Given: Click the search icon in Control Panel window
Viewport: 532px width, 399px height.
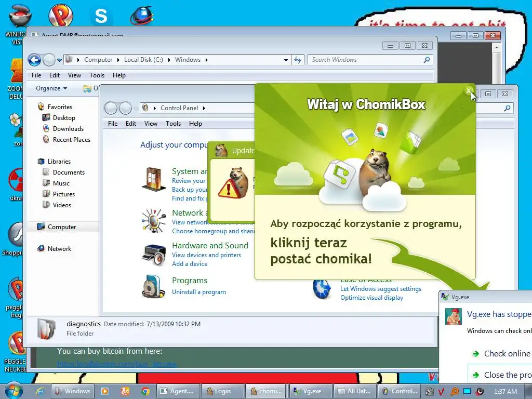Looking at the screenshot, I should pyautogui.click(x=507, y=108).
